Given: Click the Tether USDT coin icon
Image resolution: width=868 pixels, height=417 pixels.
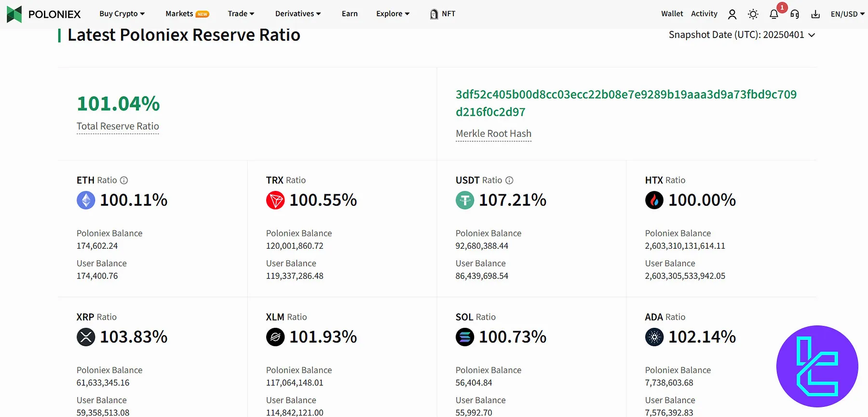Looking at the screenshot, I should tap(465, 200).
